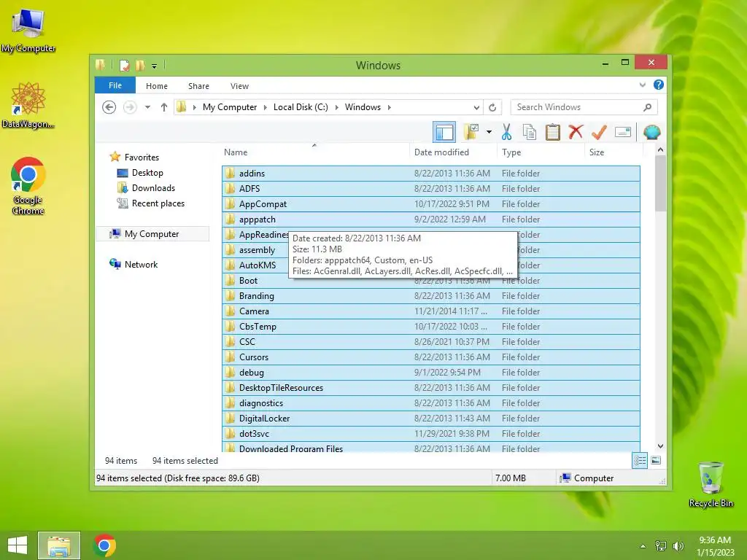
Task: Click the Back navigation arrow
Action: coord(109,107)
